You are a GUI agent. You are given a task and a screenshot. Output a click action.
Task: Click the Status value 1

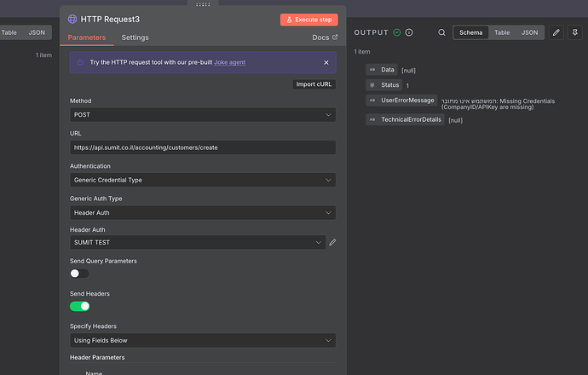[x=407, y=85]
